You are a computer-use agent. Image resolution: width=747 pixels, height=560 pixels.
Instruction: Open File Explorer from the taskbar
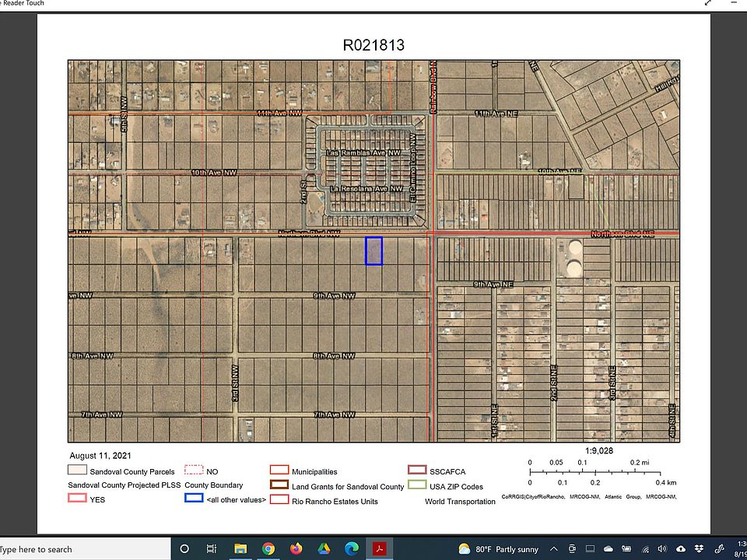click(240, 548)
